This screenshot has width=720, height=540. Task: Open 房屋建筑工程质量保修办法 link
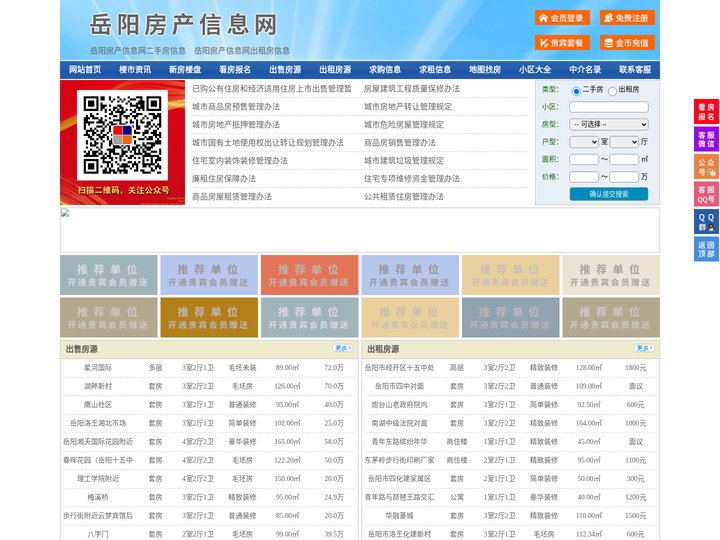point(411,89)
